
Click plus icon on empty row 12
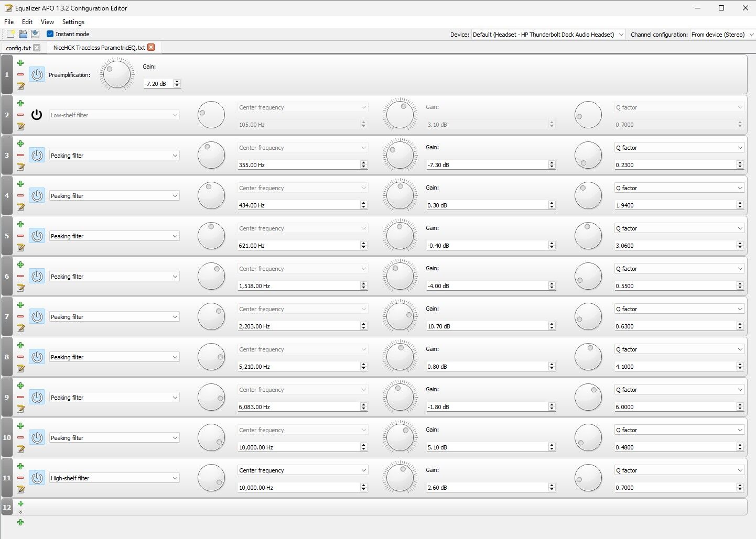pyautogui.click(x=20, y=504)
